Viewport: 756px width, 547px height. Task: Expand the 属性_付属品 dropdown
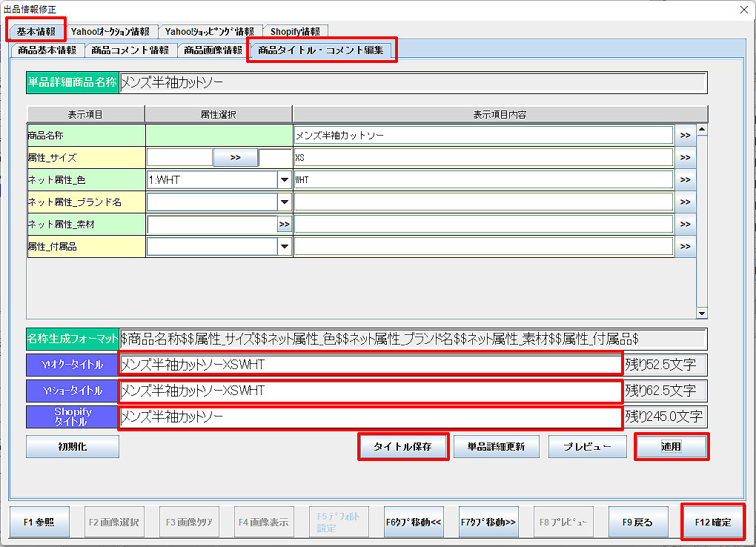click(x=284, y=246)
